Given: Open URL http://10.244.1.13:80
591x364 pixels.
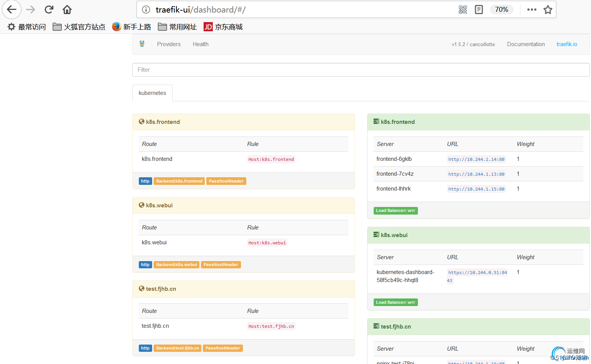Looking at the screenshot, I should point(476,174).
